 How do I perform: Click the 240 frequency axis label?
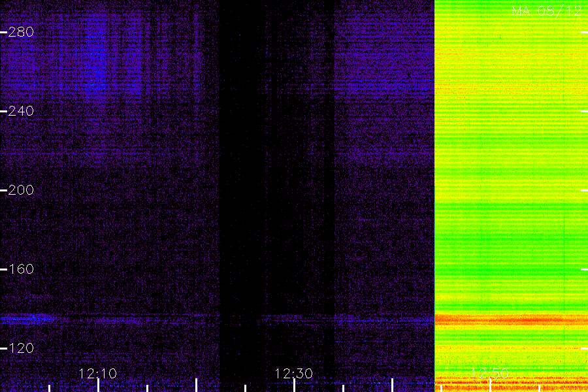pyautogui.click(x=21, y=111)
